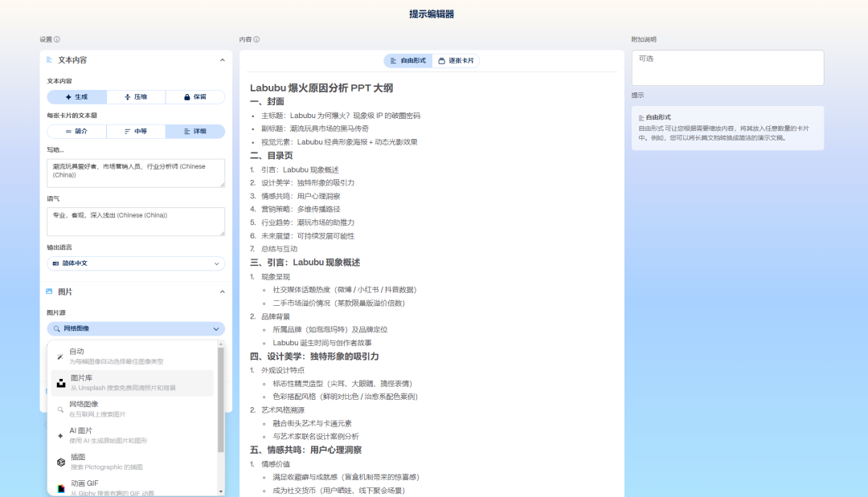Click the 保留 lock button
This screenshot has height=497, width=868.
click(x=197, y=96)
